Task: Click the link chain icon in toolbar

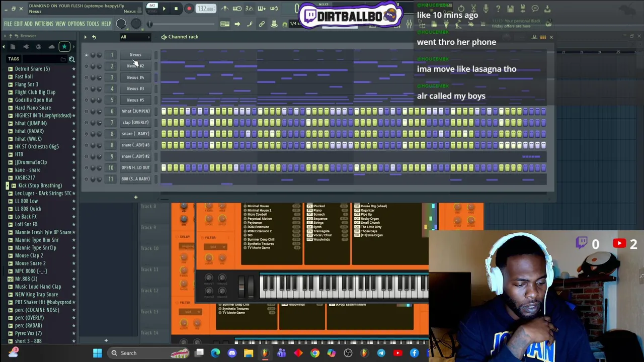Action: point(262,24)
